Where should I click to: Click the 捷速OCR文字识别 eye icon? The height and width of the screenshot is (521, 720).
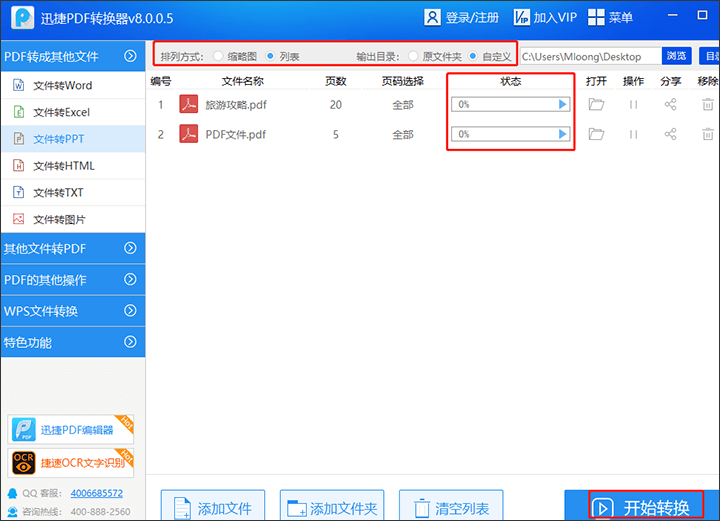23,463
